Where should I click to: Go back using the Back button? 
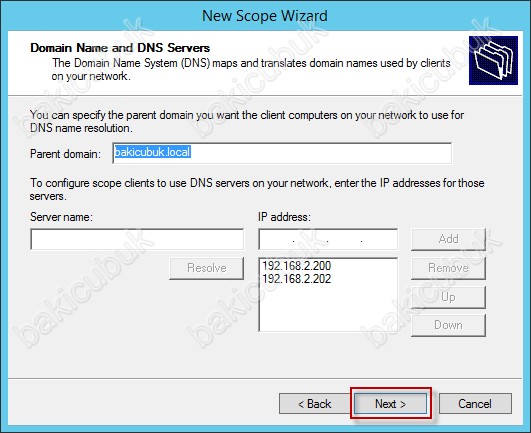coord(314,404)
